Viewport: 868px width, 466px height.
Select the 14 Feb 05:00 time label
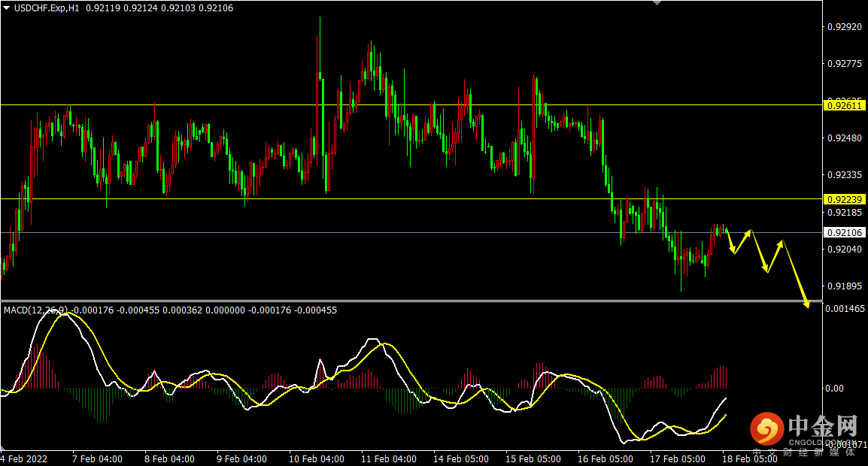pos(462,458)
